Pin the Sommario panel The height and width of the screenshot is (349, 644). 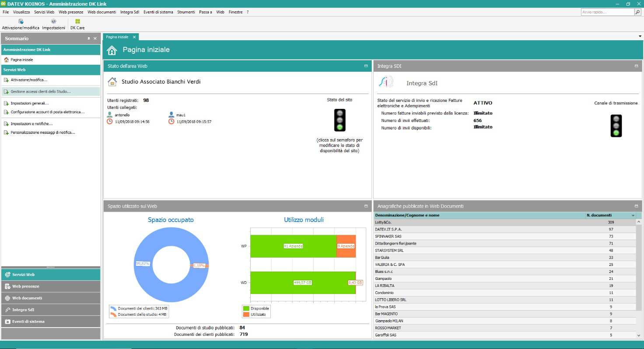[89, 38]
